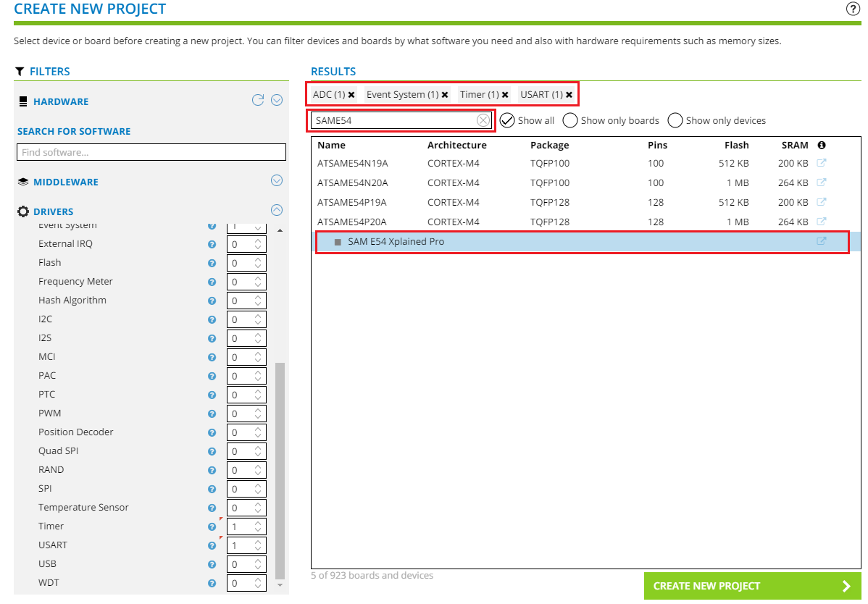Screen dimensions: 868x604
Task: Expand the Hardware filter section
Action: (276, 101)
